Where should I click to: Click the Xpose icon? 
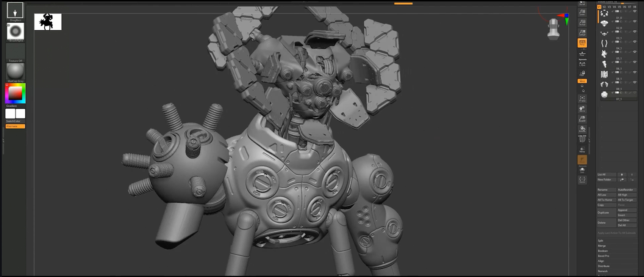(582, 180)
